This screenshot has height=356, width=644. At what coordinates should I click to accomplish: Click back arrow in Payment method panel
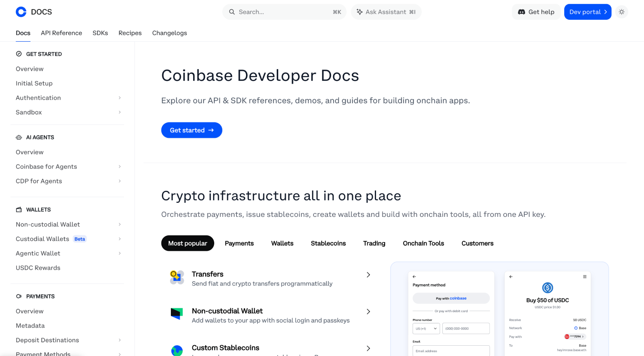point(414,277)
